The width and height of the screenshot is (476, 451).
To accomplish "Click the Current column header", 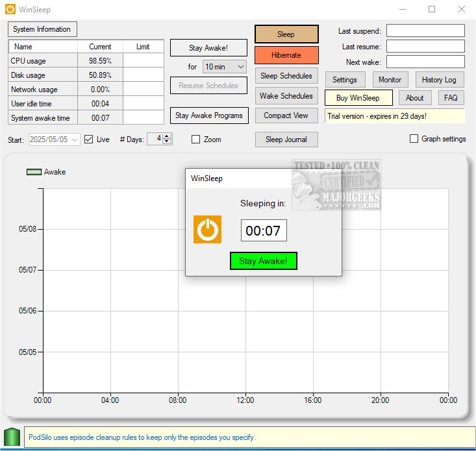I will tap(100, 47).
